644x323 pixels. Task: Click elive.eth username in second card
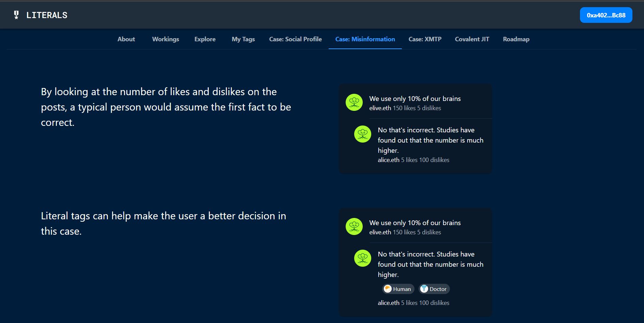380,232
